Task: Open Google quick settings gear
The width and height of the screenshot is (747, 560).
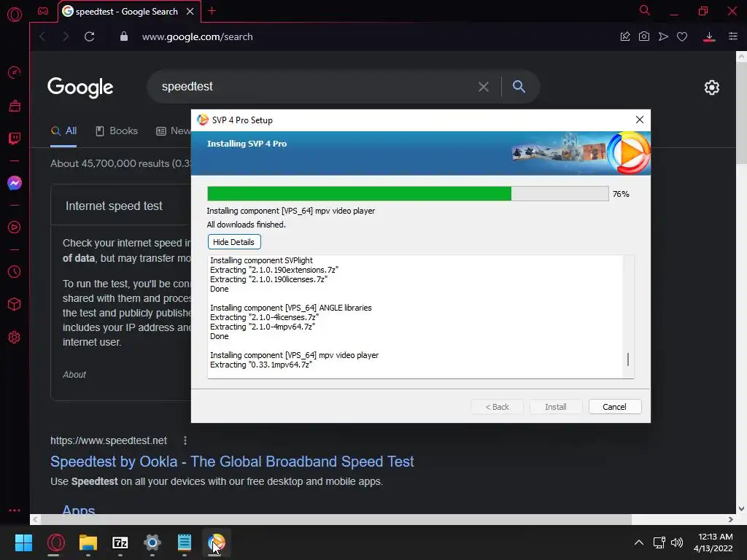Action: click(x=712, y=87)
